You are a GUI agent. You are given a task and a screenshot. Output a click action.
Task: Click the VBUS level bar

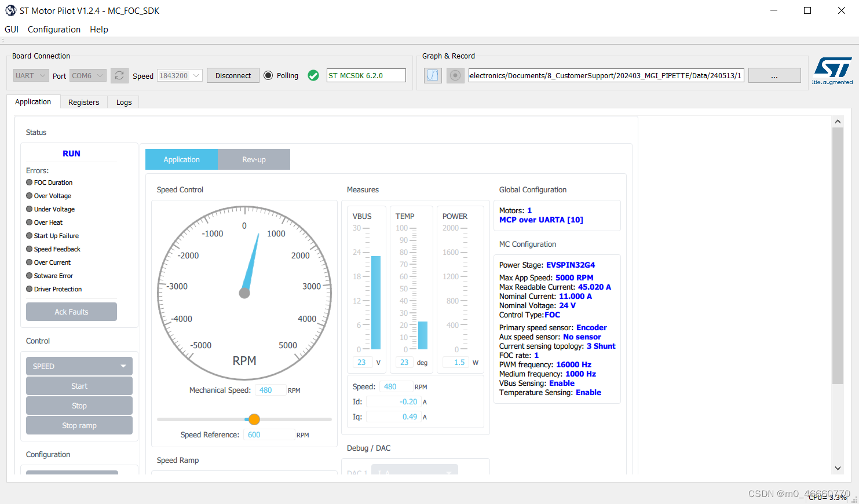coord(376,302)
